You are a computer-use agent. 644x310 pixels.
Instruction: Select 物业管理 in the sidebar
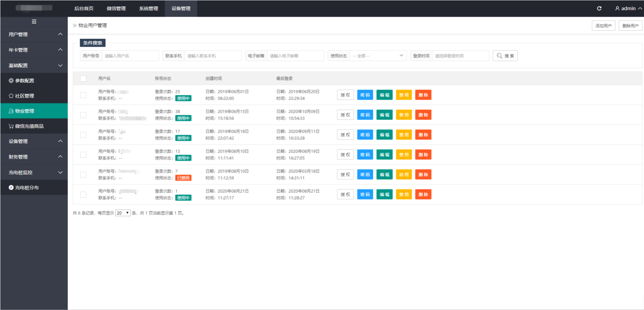(34, 111)
